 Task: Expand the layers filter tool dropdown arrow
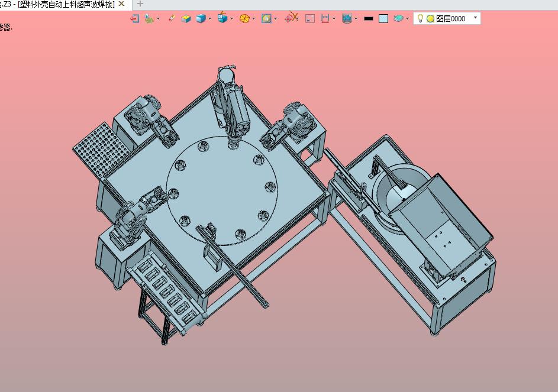click(158, 19)
